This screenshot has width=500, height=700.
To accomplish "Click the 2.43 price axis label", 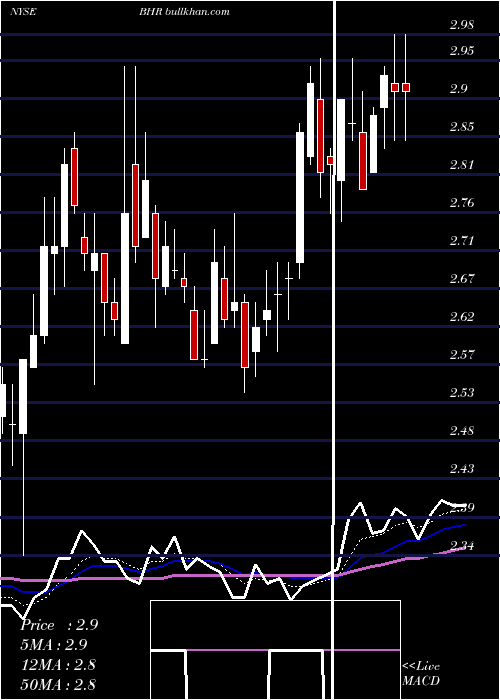I will click(461, 469).
